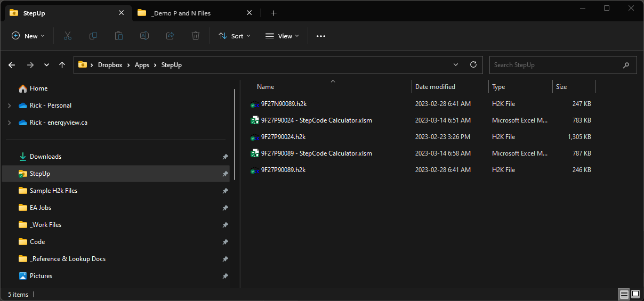Click the Share icon in toolbar
Screen dimensions: 644x301
(x=170, y=36)
